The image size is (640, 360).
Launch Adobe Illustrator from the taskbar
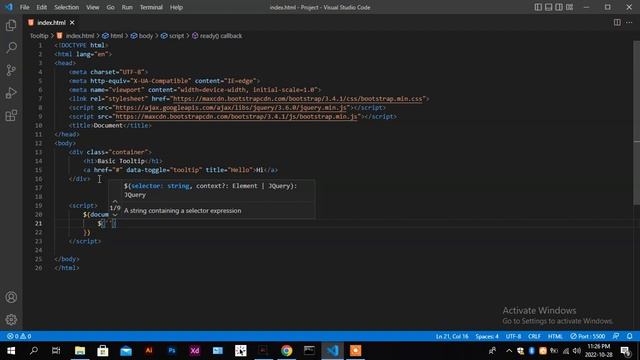[149, 351]
